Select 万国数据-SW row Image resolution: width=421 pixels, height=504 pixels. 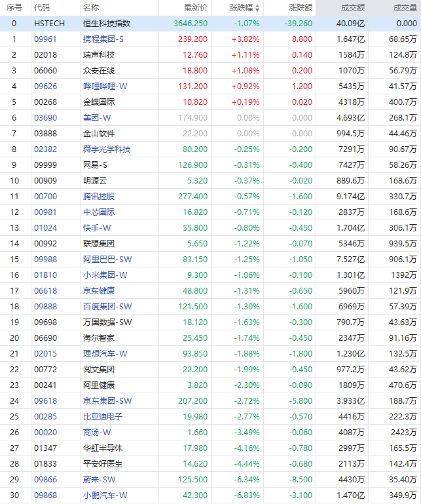210,322
